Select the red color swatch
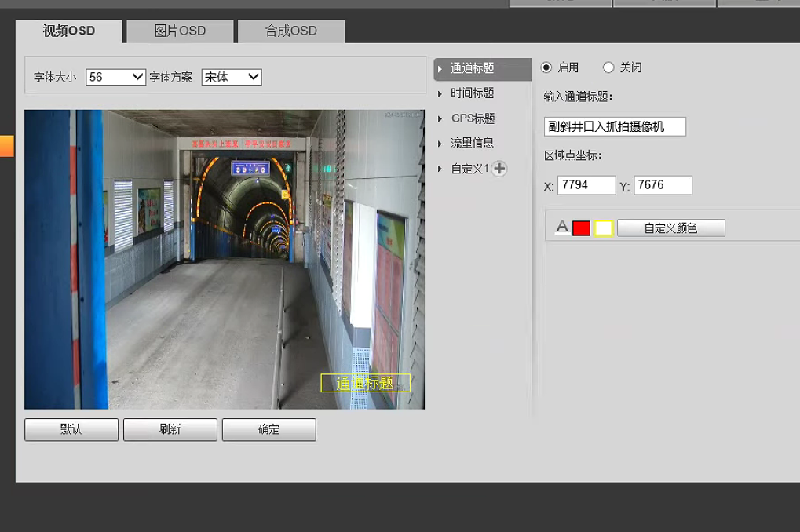 click(x=581, y=228)
